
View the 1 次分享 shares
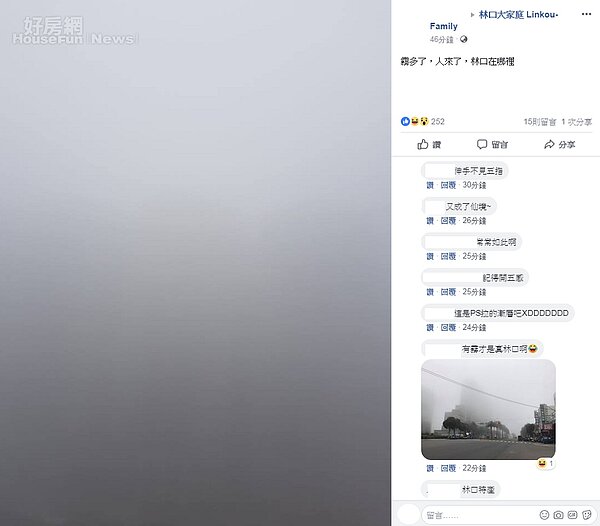pos(576,122)
